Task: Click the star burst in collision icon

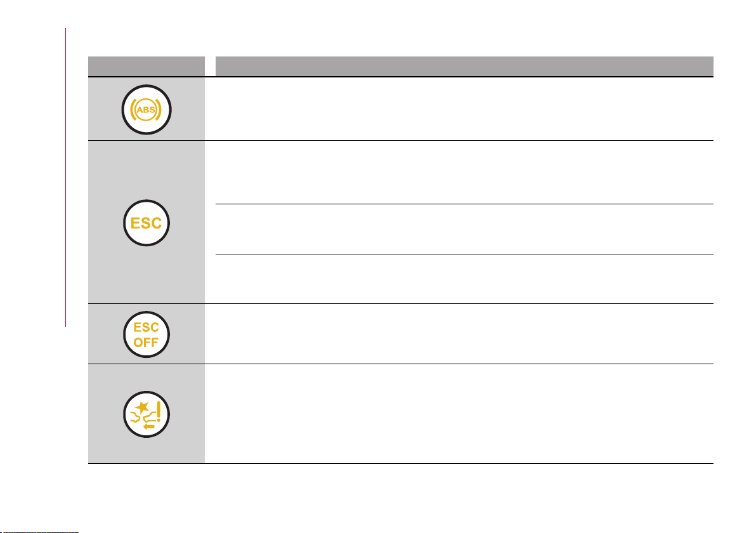Action: click(x=142, y=407)
